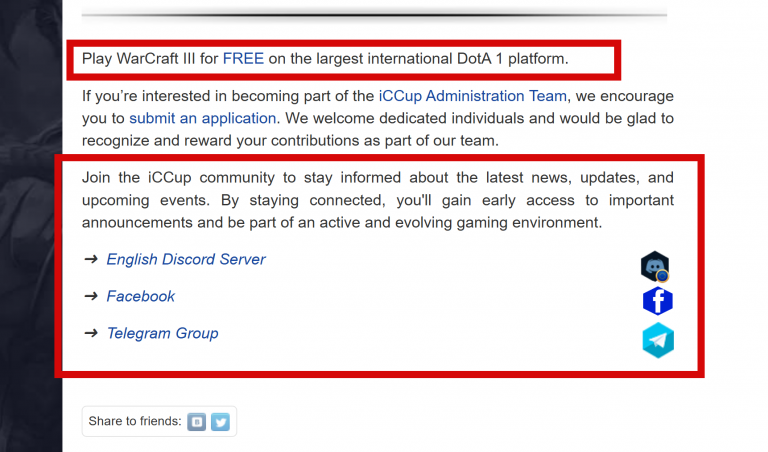The height and width of the screenshot is (452, 768).
Task: Click the Discord hexagon icon
Action: [655, 266]
